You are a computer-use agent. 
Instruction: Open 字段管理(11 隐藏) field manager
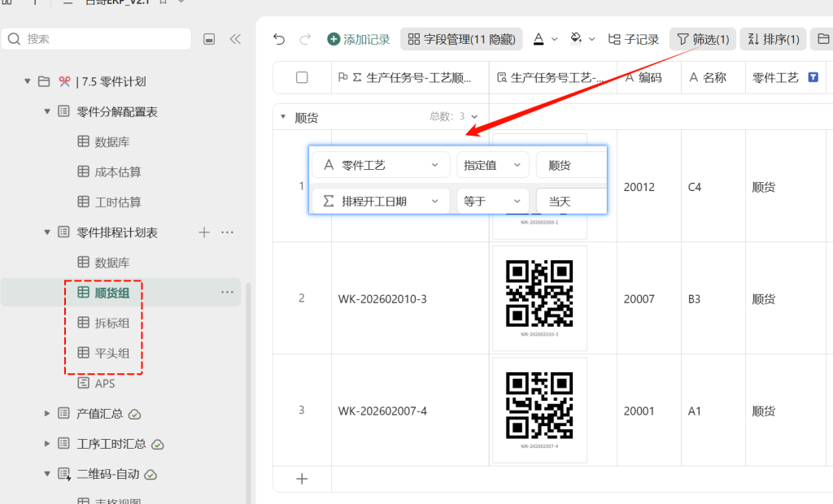click(x=461, y=39)
